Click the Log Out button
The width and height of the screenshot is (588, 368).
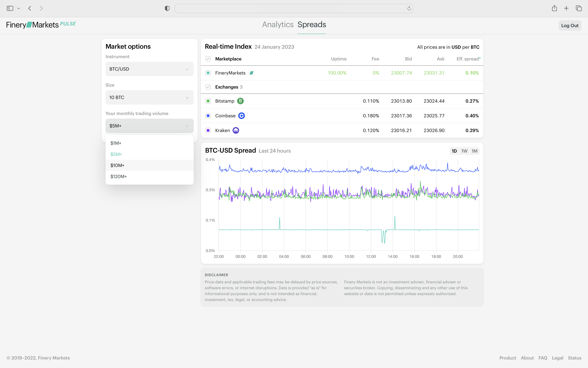pyautogui.click(x=570, y=25)
